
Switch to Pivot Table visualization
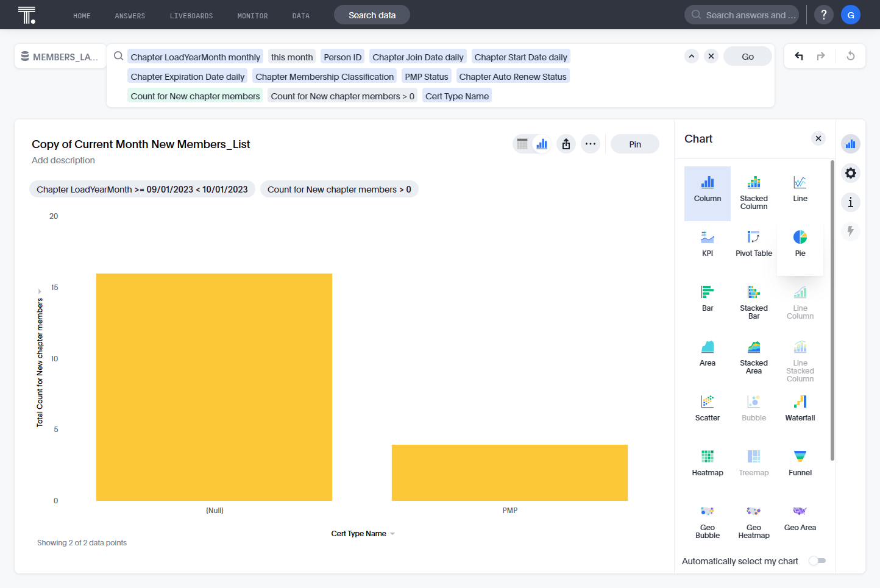(x=753, y=248)
